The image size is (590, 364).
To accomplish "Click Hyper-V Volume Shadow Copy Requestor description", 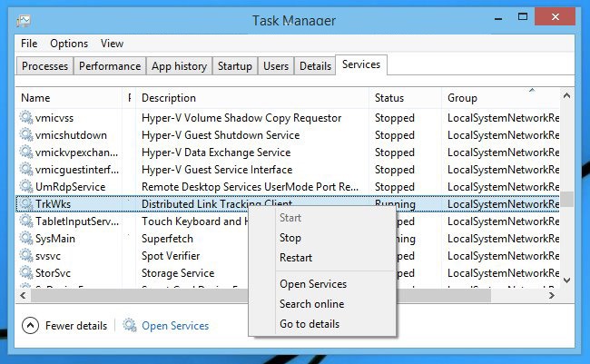I will tap(241, 118).
